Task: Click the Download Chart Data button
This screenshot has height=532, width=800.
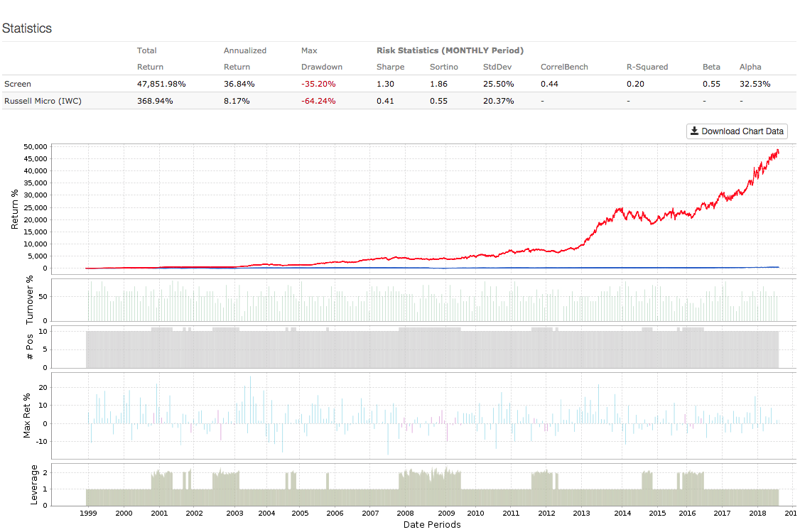Action: click(x=737, y=131)
